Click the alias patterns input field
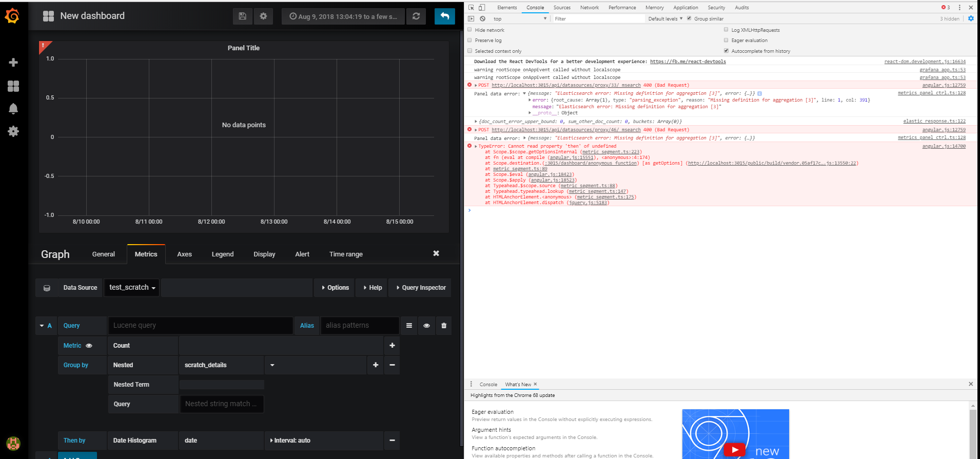Screen dimensions: 980x459 [360, 326]
